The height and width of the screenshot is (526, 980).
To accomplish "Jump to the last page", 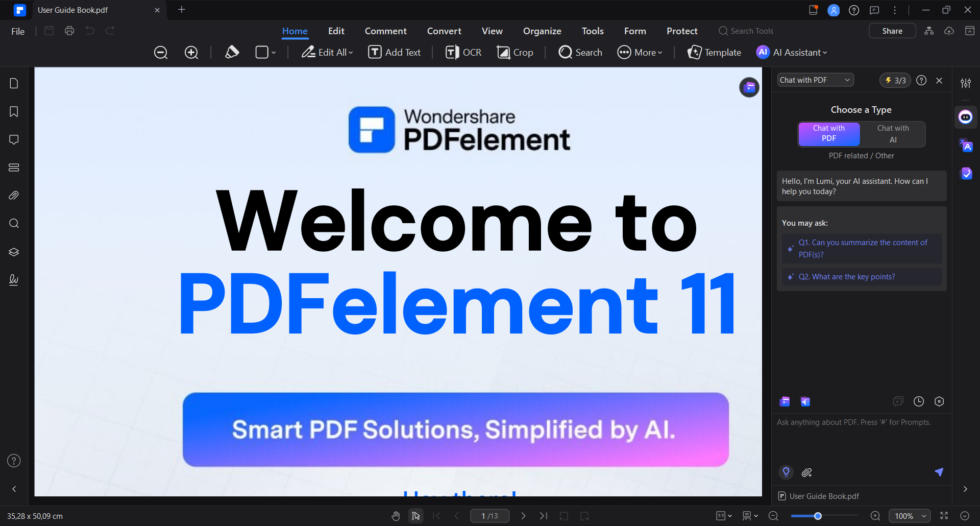I will tap(544, 516).
